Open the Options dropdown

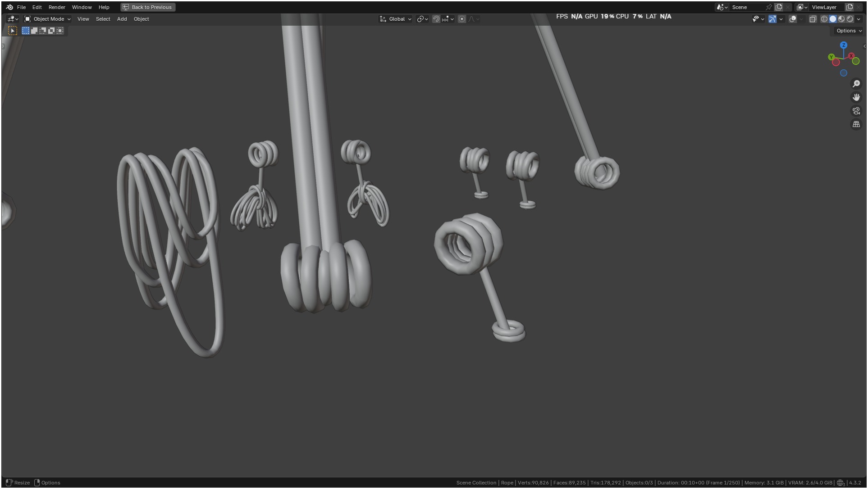pyautogui.click(x=849, y=31)
